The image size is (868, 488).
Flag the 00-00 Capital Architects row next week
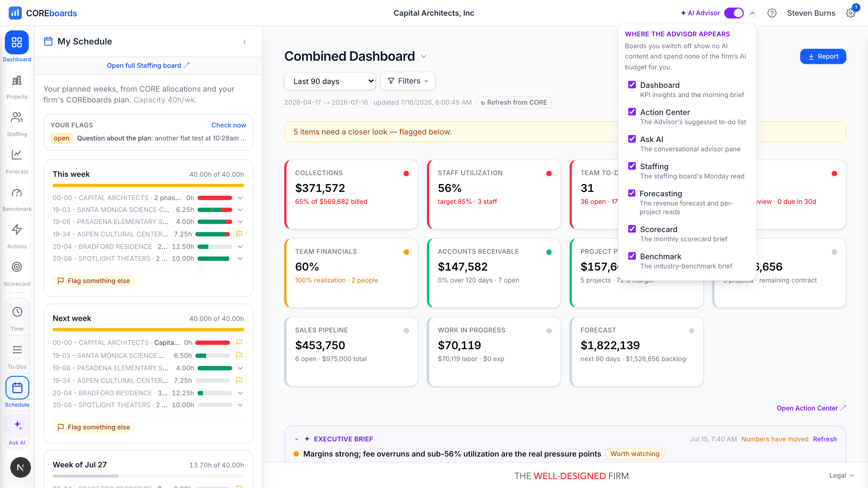pos(239,342)
